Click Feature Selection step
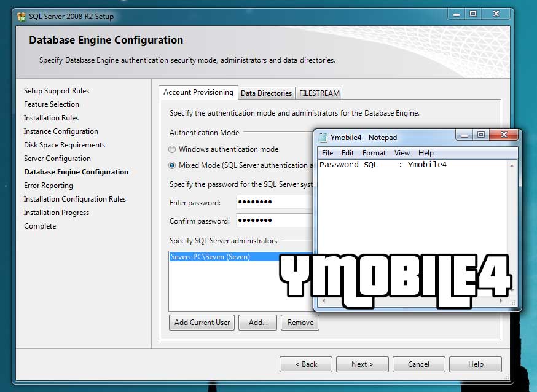Screen dimensions: 537x392 52,104
